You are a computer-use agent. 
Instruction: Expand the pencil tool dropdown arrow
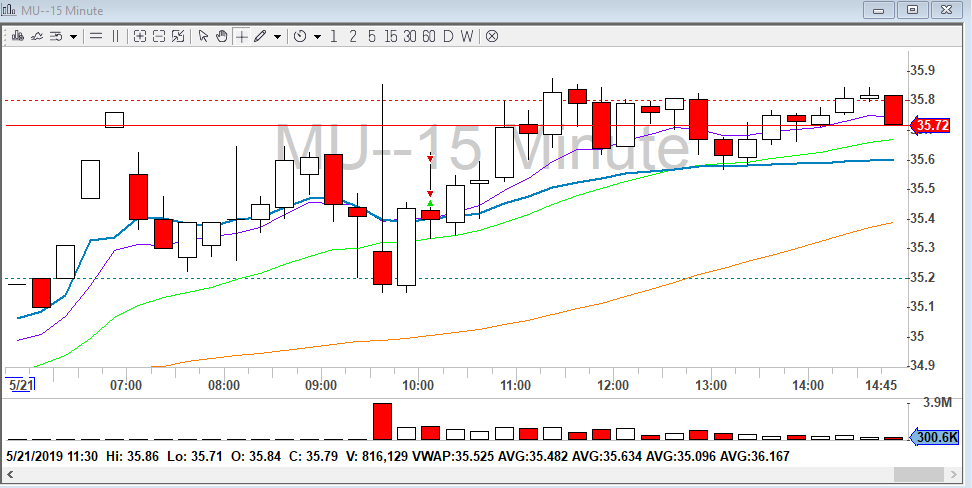pyautogui.click(x=277, y=37)
